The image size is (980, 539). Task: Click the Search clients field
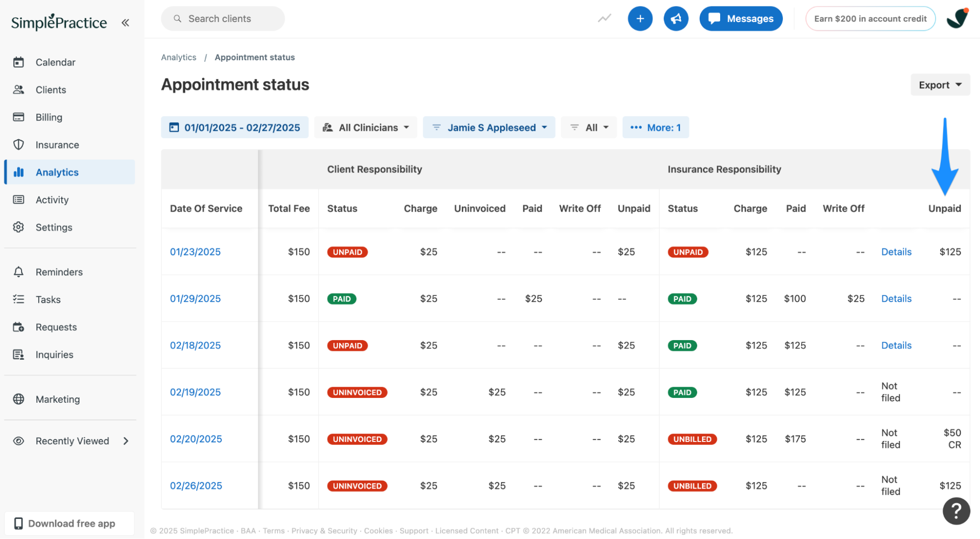coord(223,19)
